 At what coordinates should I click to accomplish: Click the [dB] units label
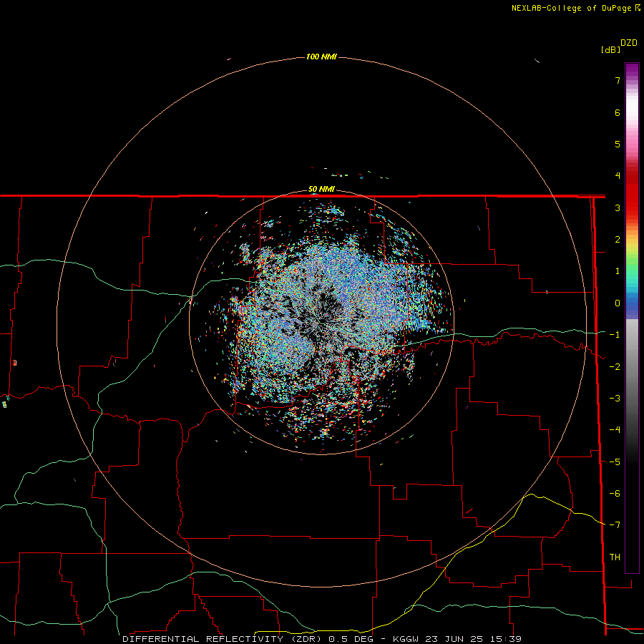tap(610, 49)
